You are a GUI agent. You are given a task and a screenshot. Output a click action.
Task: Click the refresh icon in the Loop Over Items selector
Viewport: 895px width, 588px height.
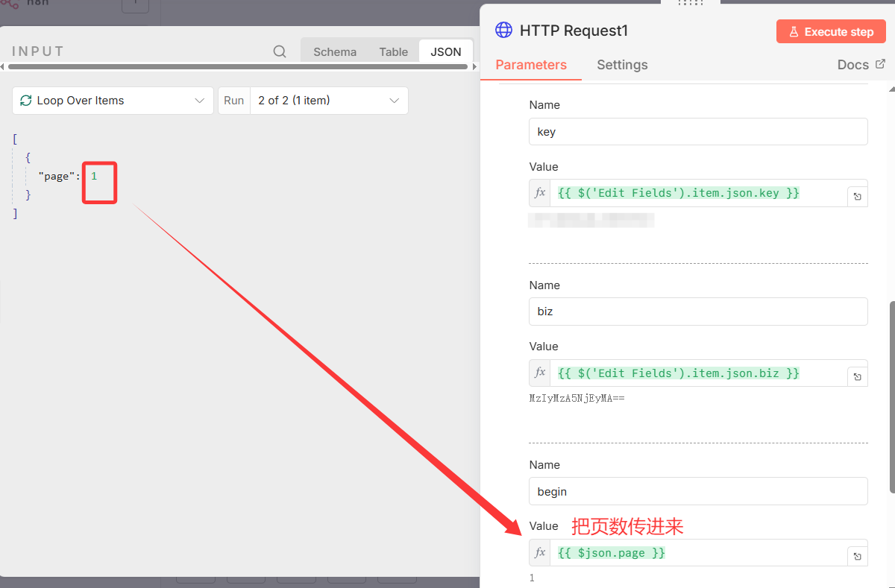[25, 100]
